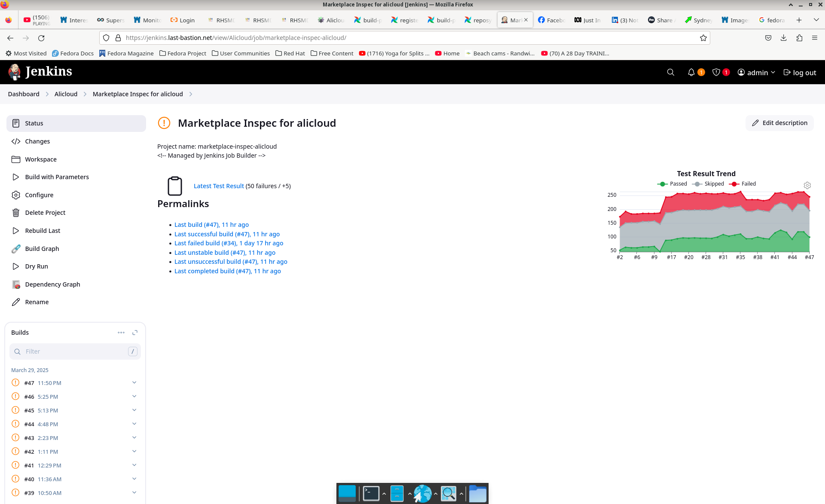Open the Dependency Graph
The width and height of the screenshot is (825, 504).
tap(52, 284)
